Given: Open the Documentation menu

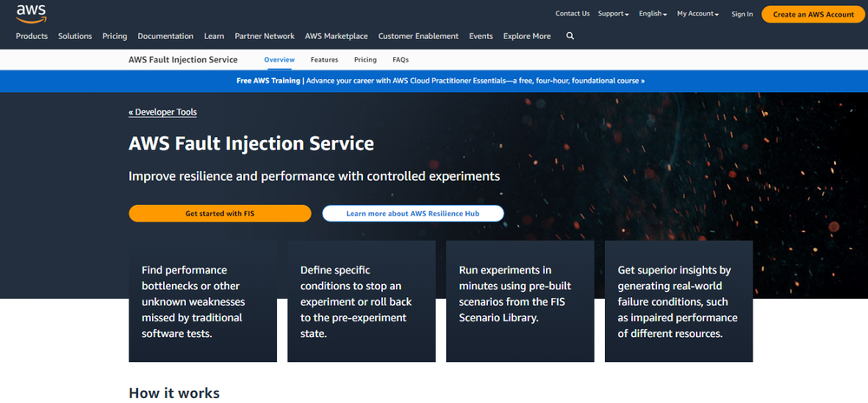Looking at the screenshot, I should [166, 36].
